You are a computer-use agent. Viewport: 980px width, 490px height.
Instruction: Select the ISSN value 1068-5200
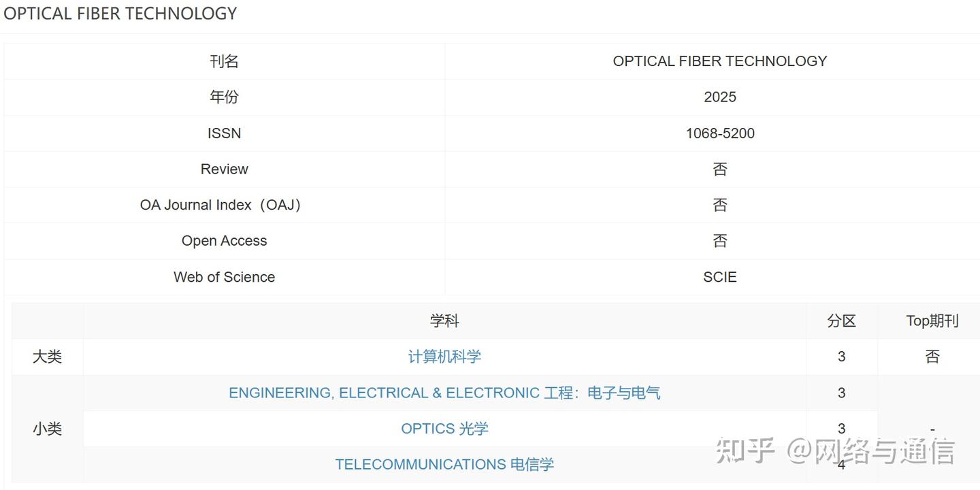[720, 133]
